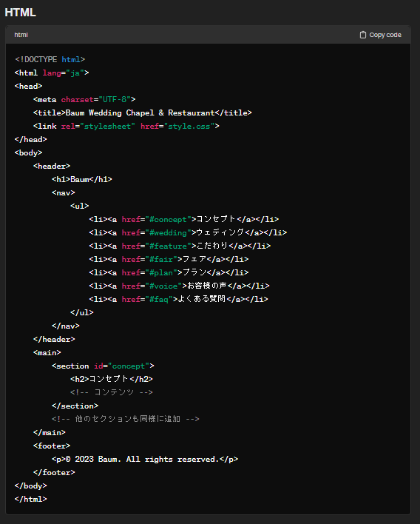Click the #wedding href code line
The height and width of the screenshot is (524, 420).
pyautogui.click(x=188, y=232)
